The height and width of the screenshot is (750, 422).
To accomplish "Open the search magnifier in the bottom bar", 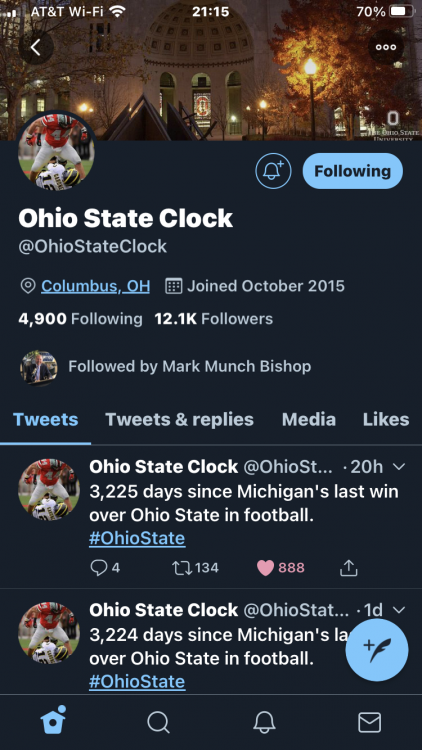I will (158, 722).
